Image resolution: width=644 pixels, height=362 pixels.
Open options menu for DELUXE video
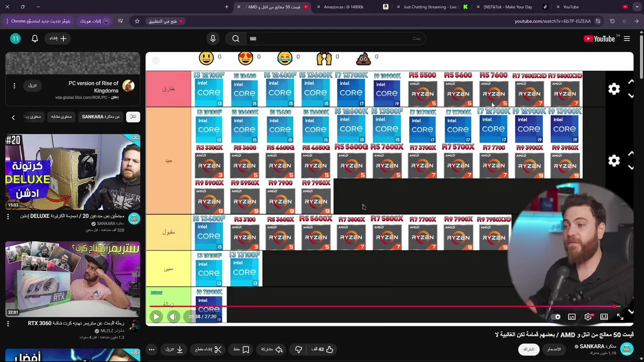point(8,216)
